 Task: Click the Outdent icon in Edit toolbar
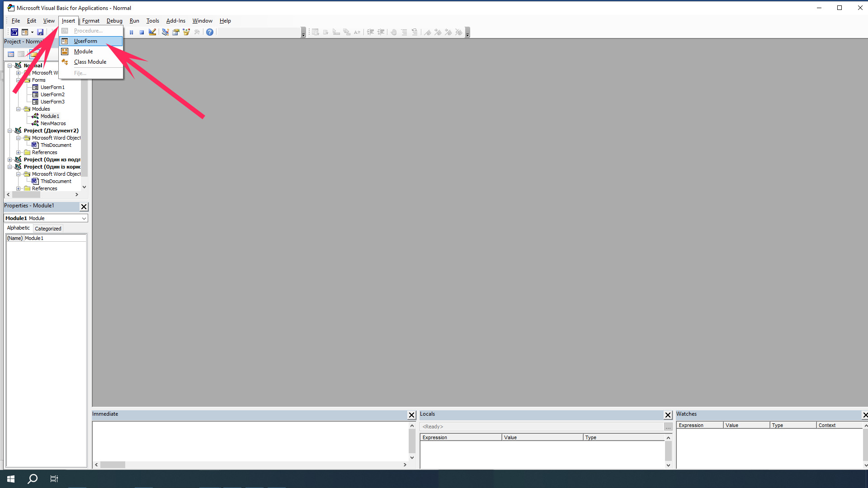tap(381, 32)
